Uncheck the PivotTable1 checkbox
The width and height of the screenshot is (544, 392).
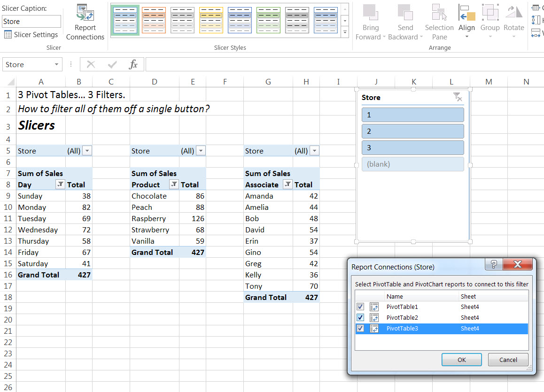click(x=360, y=307)
